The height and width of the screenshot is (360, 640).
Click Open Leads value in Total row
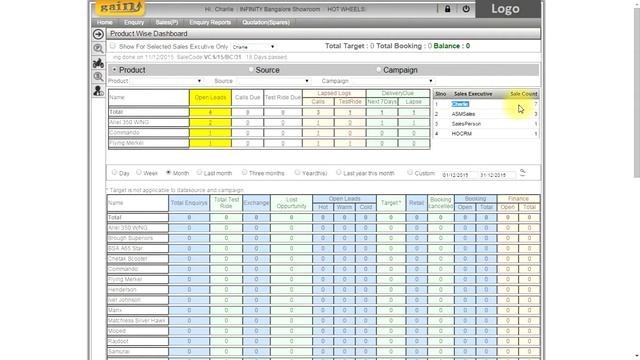[x=210, y=112]
